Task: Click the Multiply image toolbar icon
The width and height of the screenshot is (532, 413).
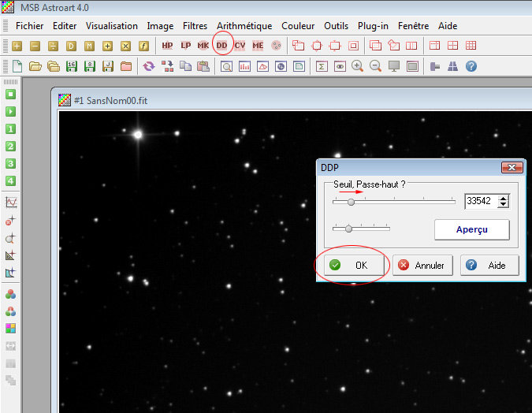Action: tap(125, 46)
